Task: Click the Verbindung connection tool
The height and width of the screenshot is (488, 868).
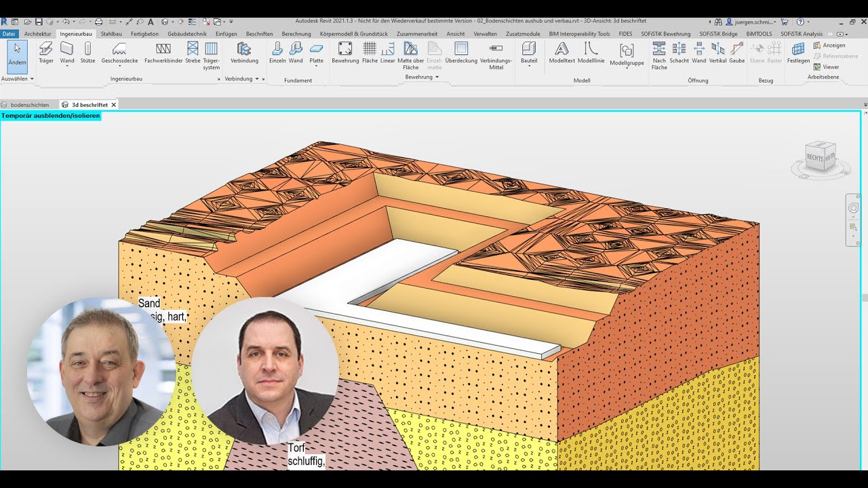Action: click(244, 52)
